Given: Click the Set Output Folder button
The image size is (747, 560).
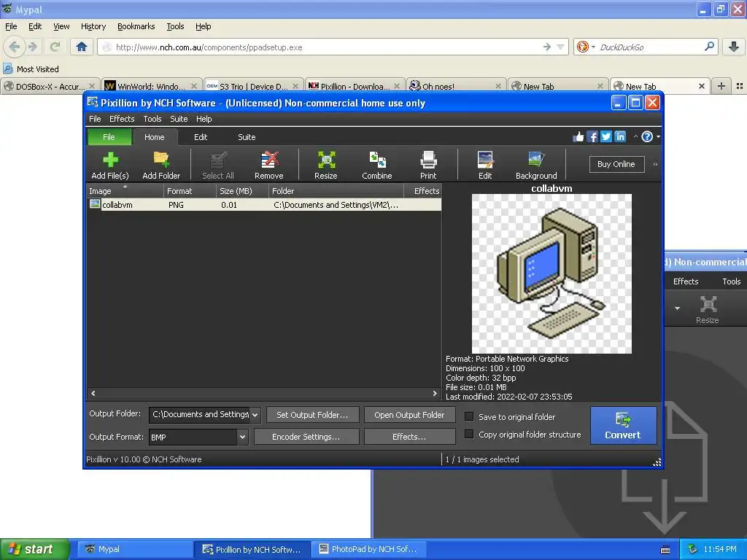Looking at the screenshot, I should [x=312, y=415].
